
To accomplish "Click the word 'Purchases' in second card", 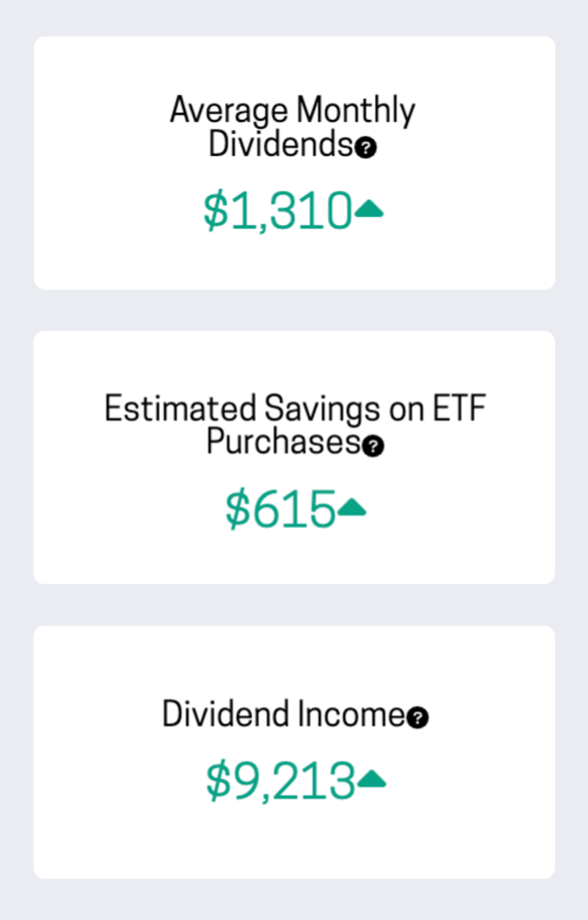I will click(x=284, y=441).
